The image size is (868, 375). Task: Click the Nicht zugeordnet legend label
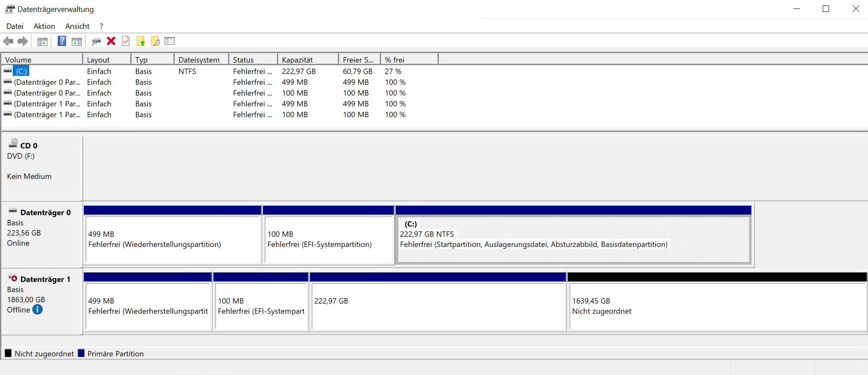coord(44,354)
